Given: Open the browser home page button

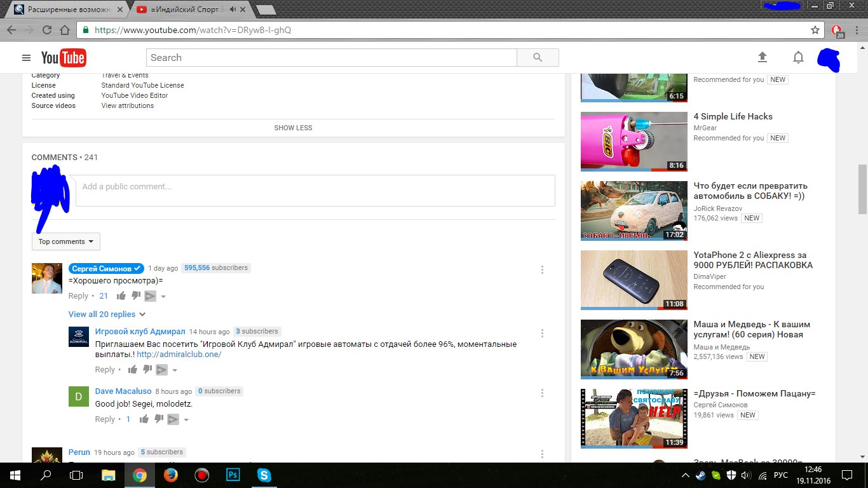Looking at the screenshot, I should coord(65,30).
